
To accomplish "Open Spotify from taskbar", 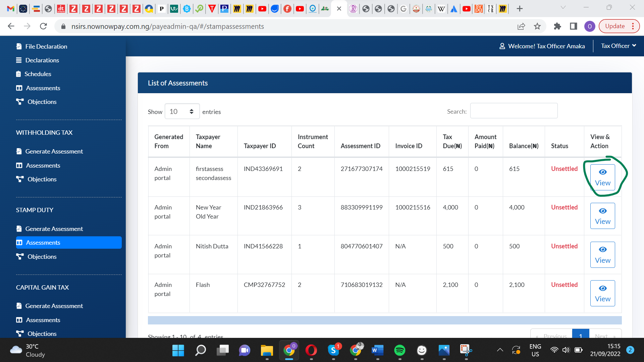I will point(399,350).
